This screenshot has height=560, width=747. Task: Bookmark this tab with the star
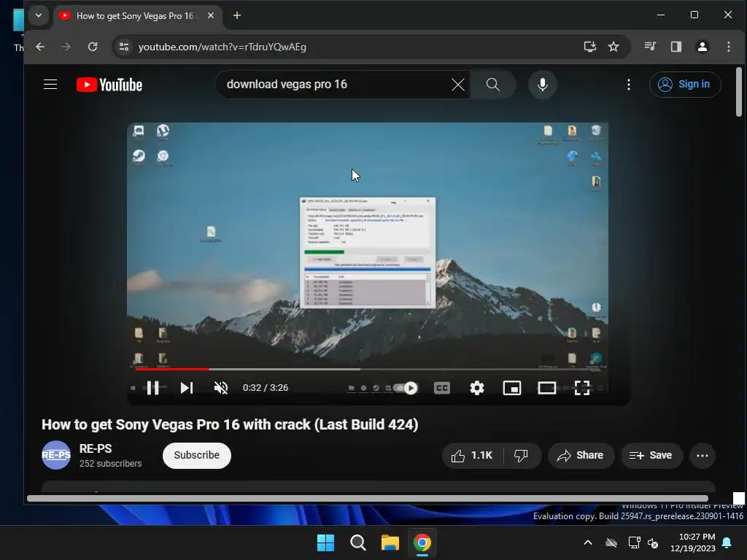[x=614, y=47]
